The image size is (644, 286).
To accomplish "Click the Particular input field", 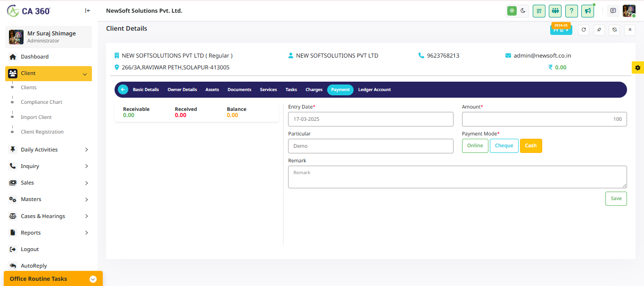I will tap(371, 146).
